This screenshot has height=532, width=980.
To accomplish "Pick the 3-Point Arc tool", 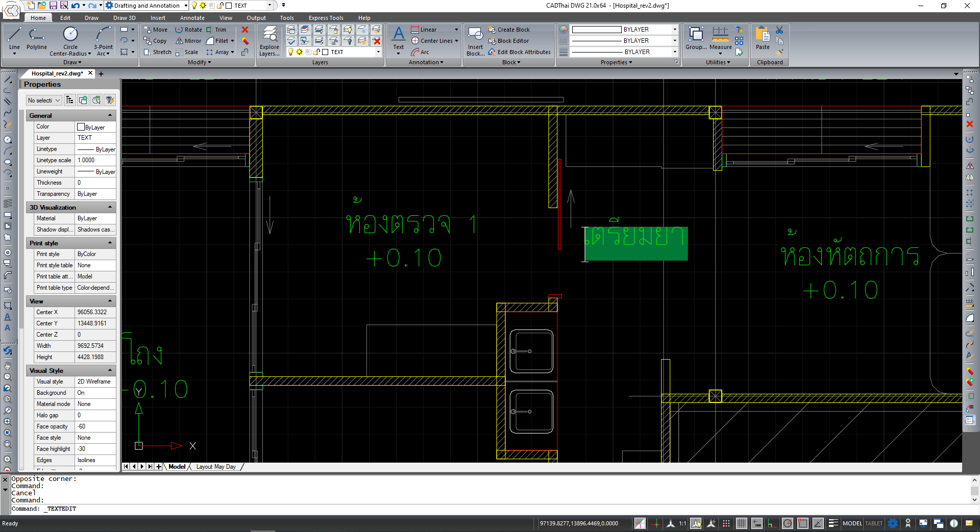I will click(103, 41).
